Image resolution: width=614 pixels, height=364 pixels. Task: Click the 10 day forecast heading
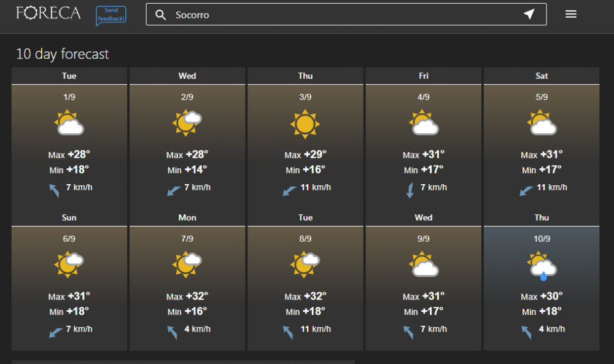coord(63,54)
